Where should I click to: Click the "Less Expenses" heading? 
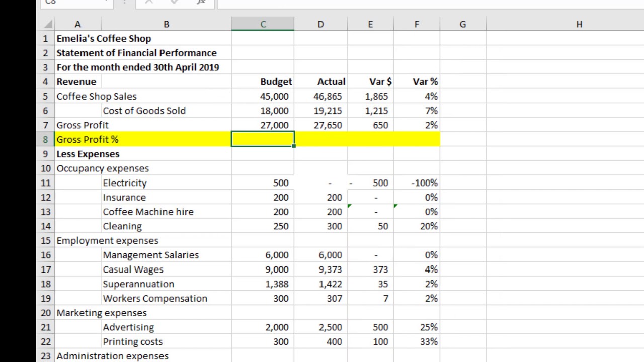[88, 154]
